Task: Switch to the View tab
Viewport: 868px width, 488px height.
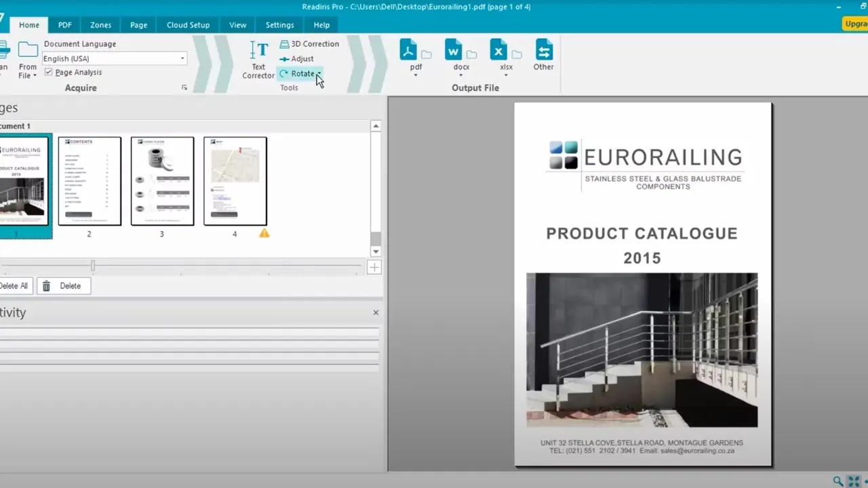Action: pos(237,25)
